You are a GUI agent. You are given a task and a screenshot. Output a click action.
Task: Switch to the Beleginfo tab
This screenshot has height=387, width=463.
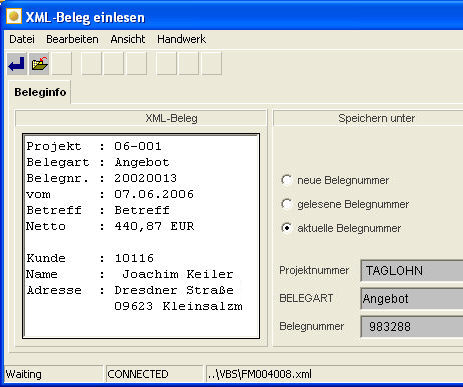point(40,92)
